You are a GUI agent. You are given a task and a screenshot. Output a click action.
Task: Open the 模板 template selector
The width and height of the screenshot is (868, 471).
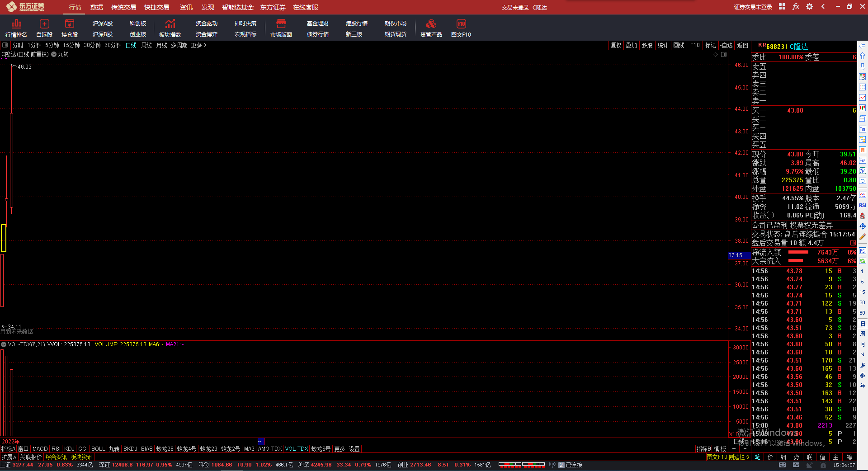coord(720,449)
